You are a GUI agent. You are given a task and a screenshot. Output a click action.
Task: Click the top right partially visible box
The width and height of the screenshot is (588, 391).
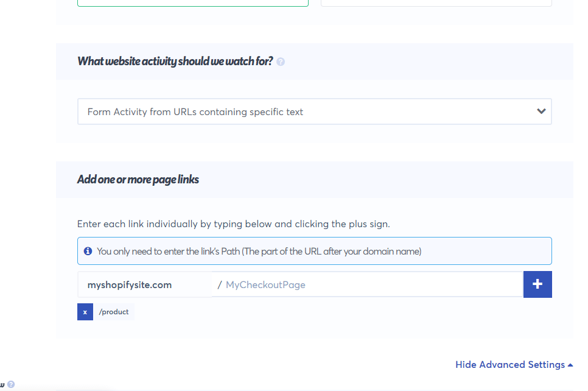click(x=436, y=3)
